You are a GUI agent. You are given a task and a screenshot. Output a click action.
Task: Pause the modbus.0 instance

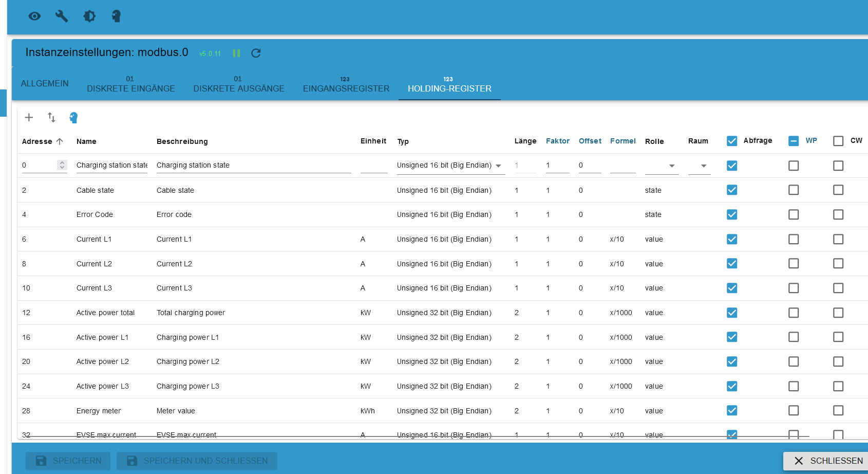236,53
